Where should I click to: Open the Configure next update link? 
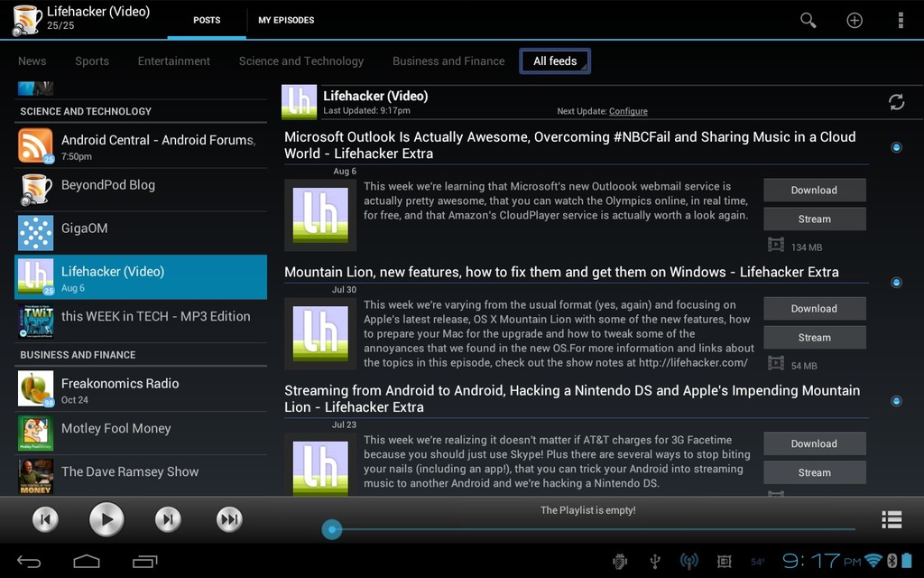628,111
